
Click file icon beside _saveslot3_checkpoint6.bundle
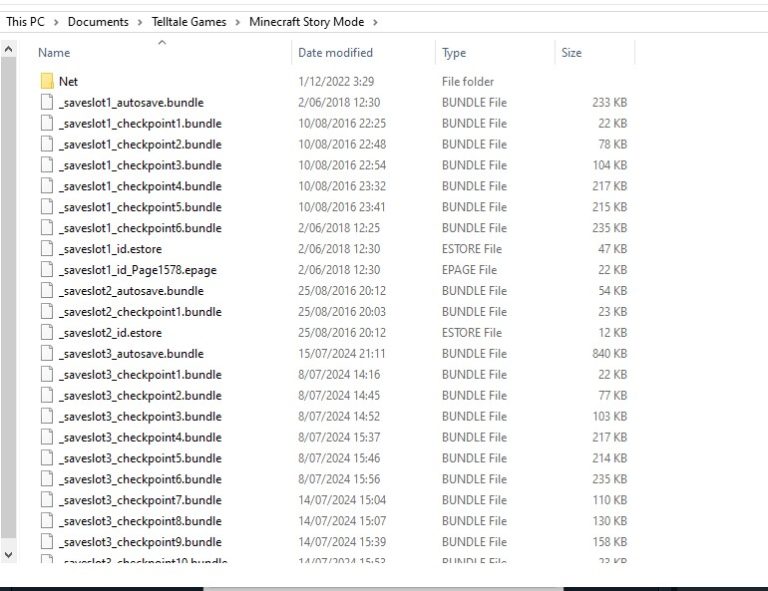47,479
